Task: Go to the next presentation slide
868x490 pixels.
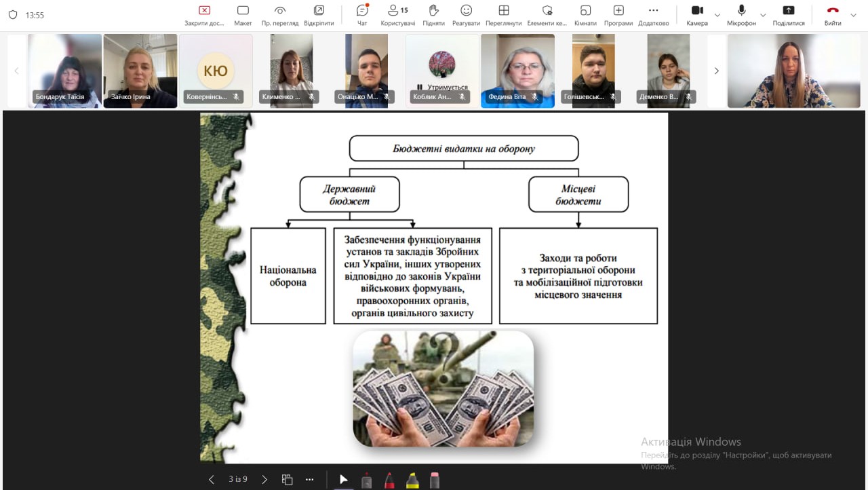Action: pyautogui.click(x=264, y=479)
